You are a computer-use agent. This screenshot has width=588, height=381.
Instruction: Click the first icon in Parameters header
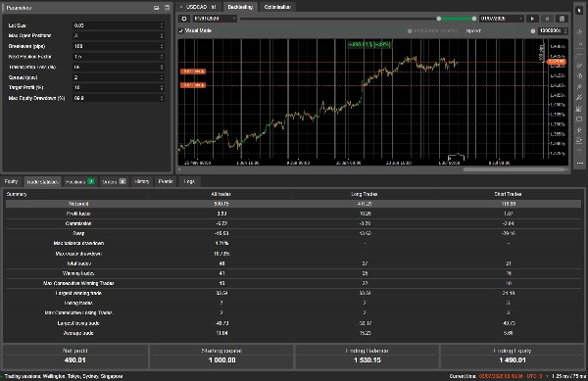pos(157,8)
